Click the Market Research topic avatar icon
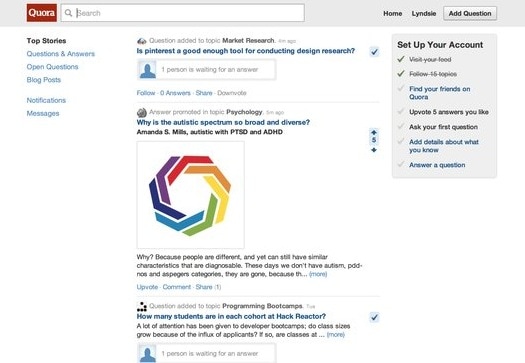 (142, 41)
